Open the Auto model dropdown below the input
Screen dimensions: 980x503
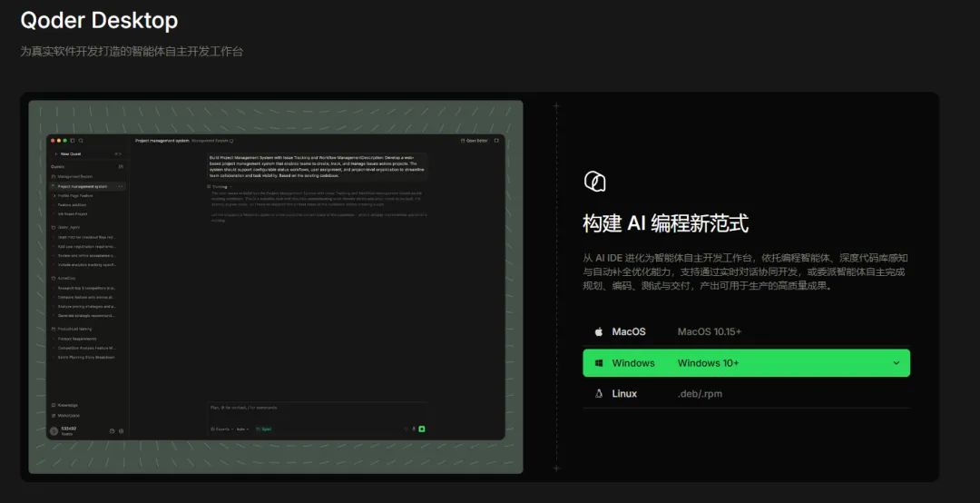pyautogui.click(x=242, y=429)
